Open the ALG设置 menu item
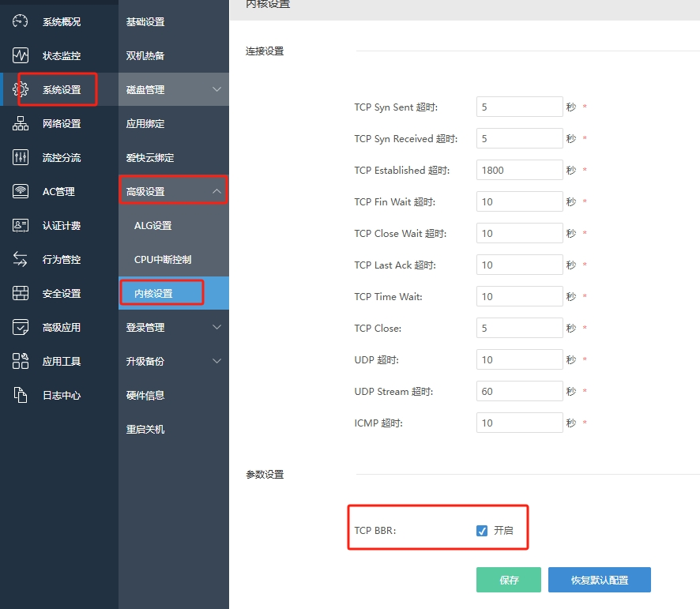Image resolution: width=700 pixels, height=609 pixels. (153, 226)
